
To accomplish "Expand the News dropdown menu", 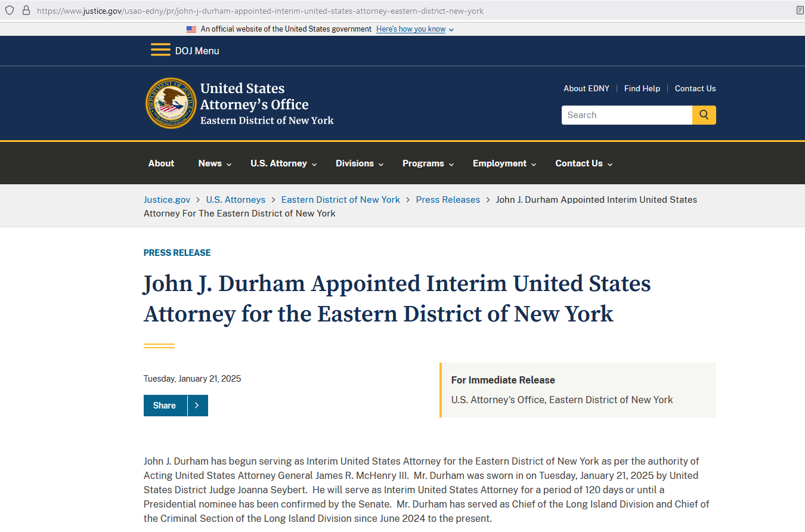I will 215,163.
